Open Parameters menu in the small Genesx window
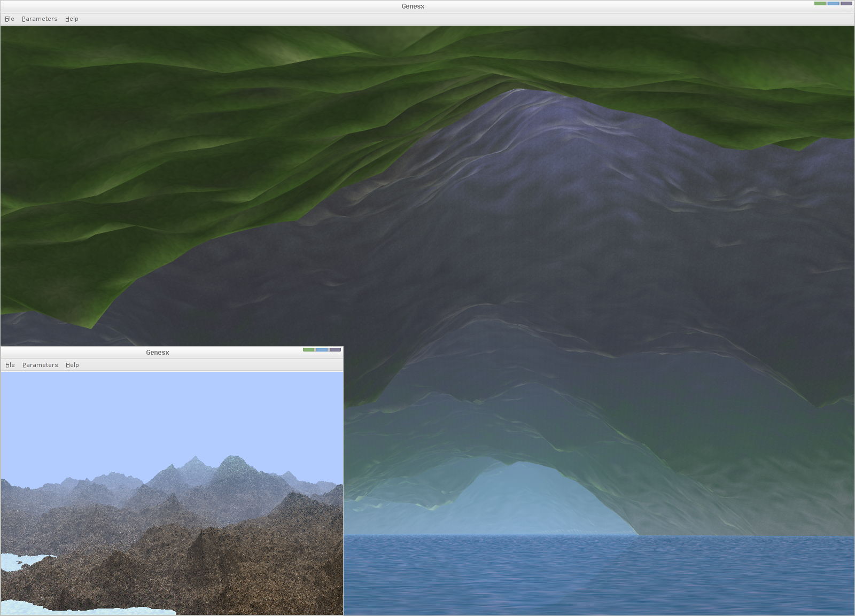 (x=40, y=365)
